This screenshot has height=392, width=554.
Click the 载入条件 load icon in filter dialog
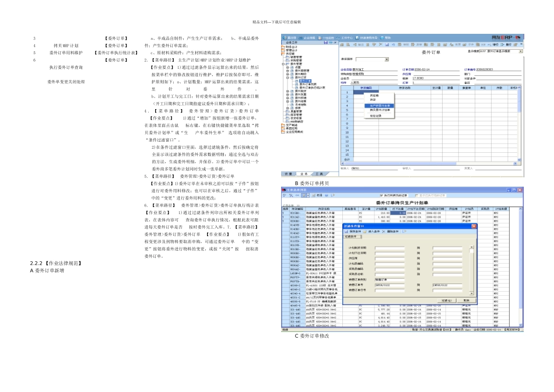tap(366, 231)
